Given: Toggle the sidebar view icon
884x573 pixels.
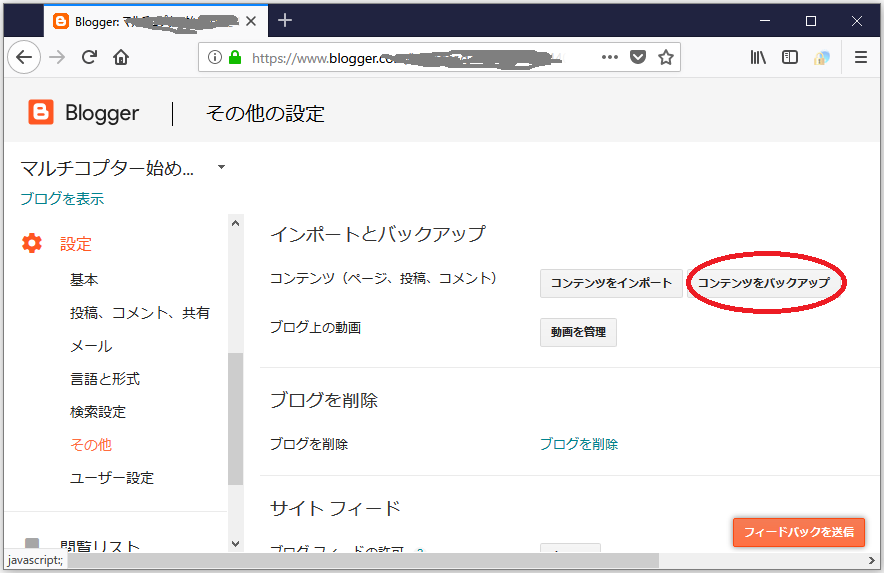Looking at the screenshot, I should pyautogui.click(x=790, y=58).
